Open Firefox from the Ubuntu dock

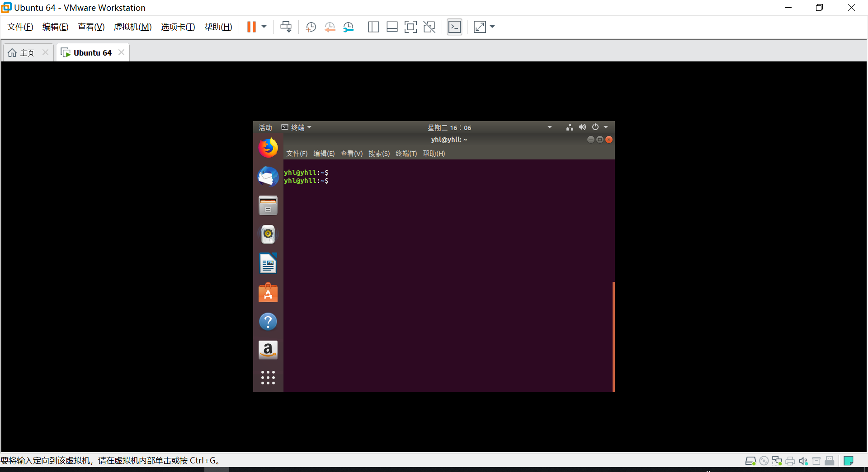point(268,147)
